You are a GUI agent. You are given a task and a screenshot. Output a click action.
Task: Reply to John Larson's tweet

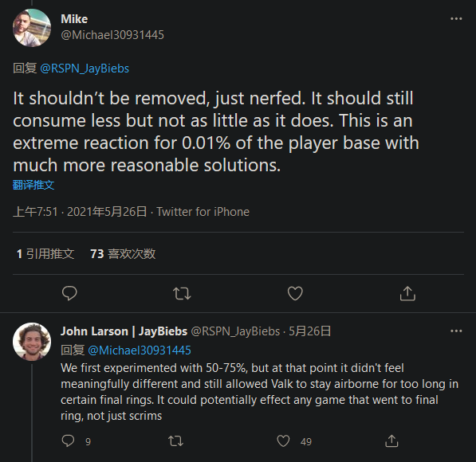click(x=68, y=440)
